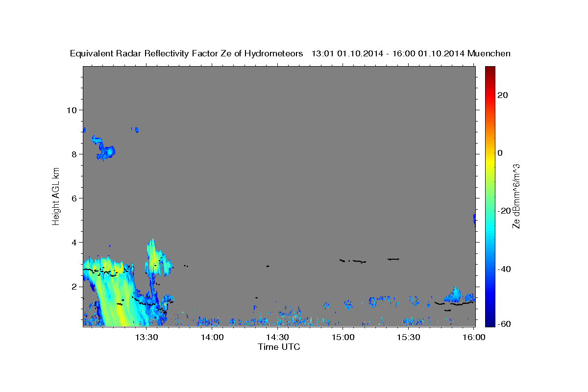The height and width of the screenshot is (392, 588).
Task: Click the 'Time UTC' axis label
Action: (279, 347)
